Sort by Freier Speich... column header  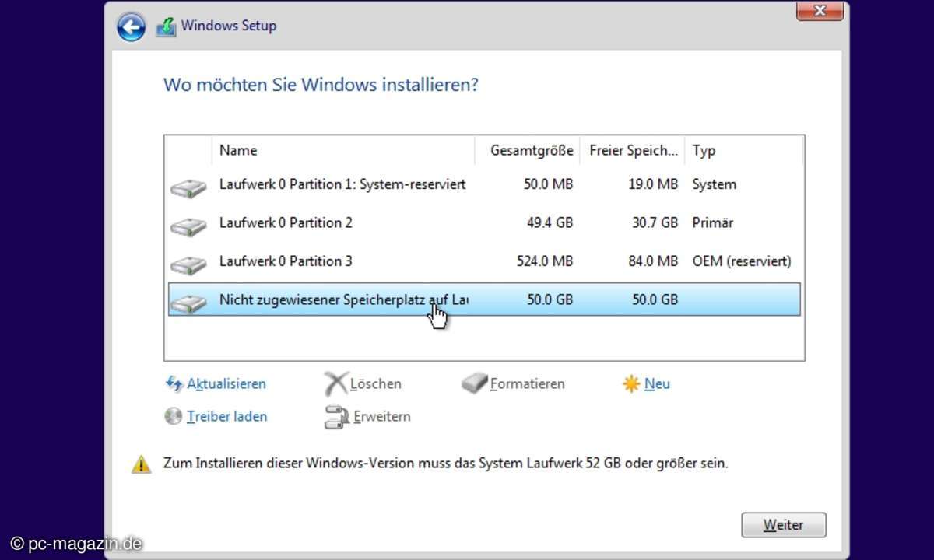tap(633, 150)
